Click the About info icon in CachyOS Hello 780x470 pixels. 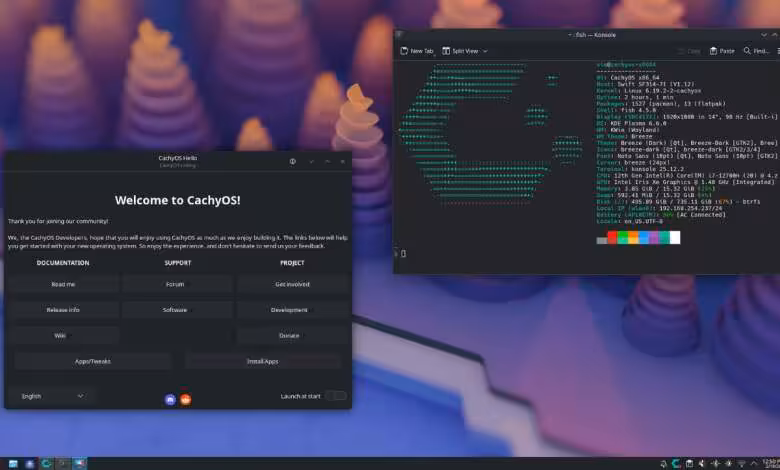pos(292,161)
